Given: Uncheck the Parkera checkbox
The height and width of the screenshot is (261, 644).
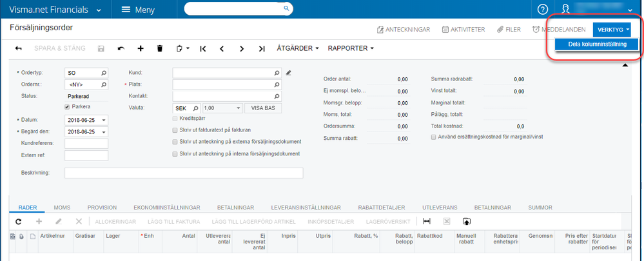Looking at the screenshot, I should coord(67,107).
